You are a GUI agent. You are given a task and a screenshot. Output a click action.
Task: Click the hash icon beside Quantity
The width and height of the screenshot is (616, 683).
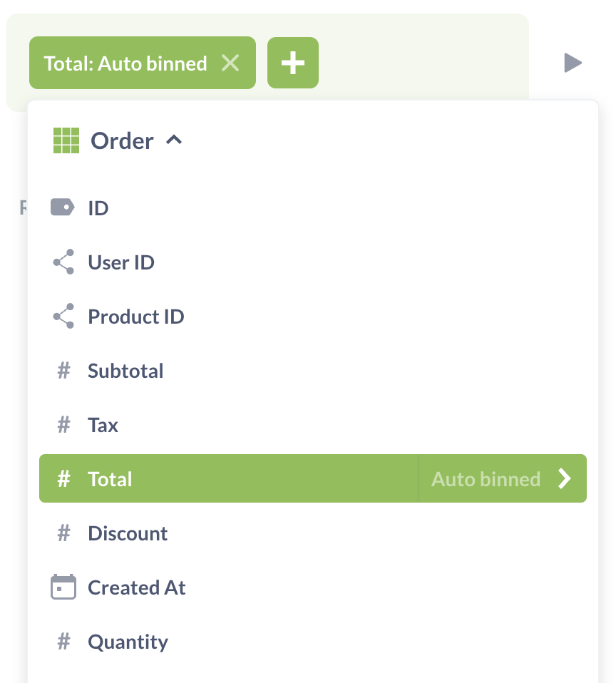pos(64,642)
